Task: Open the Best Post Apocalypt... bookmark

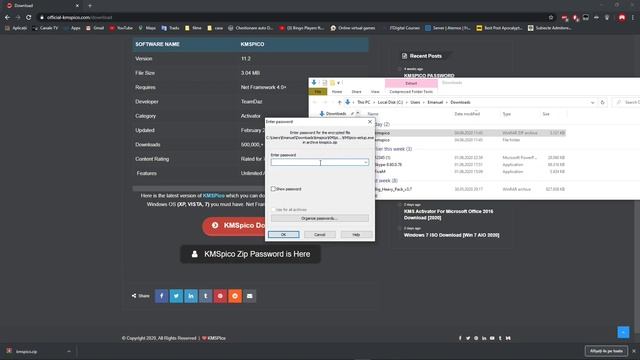Action: point(499,28)
